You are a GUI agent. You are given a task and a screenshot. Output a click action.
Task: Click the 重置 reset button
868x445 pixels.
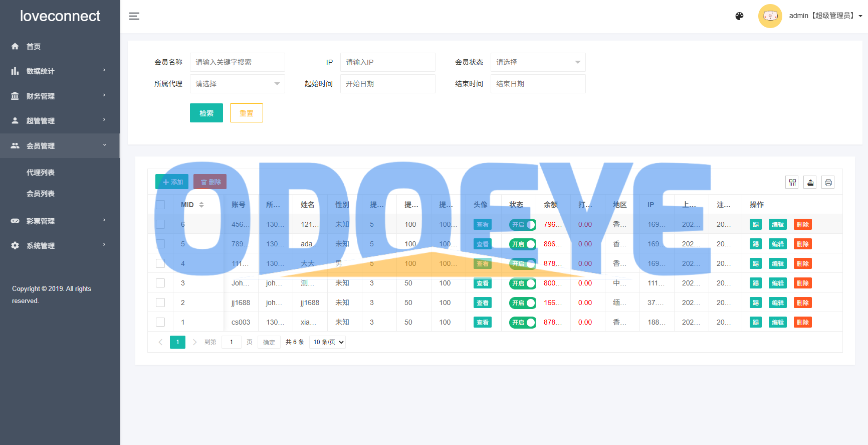point(247,113)
